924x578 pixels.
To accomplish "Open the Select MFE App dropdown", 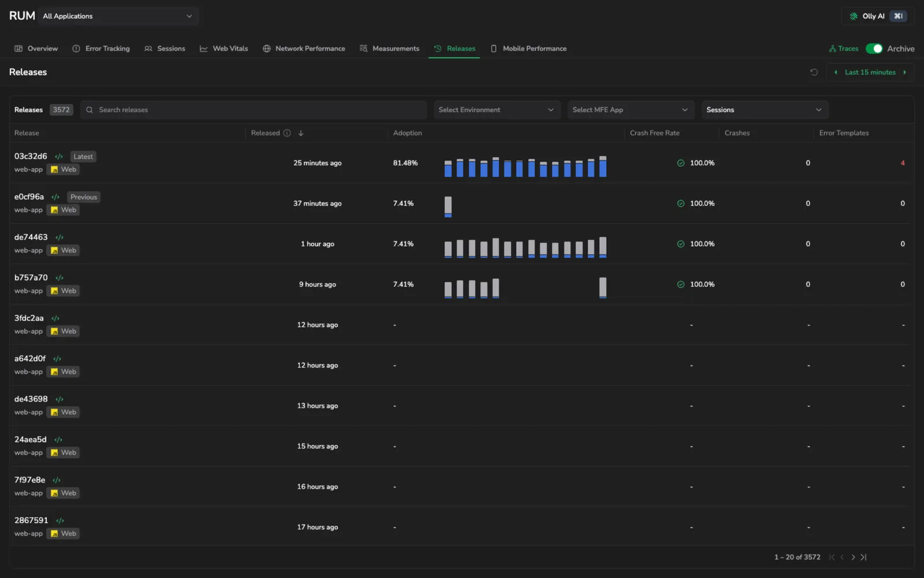I will pyautogui.click(x=630, y=110).
